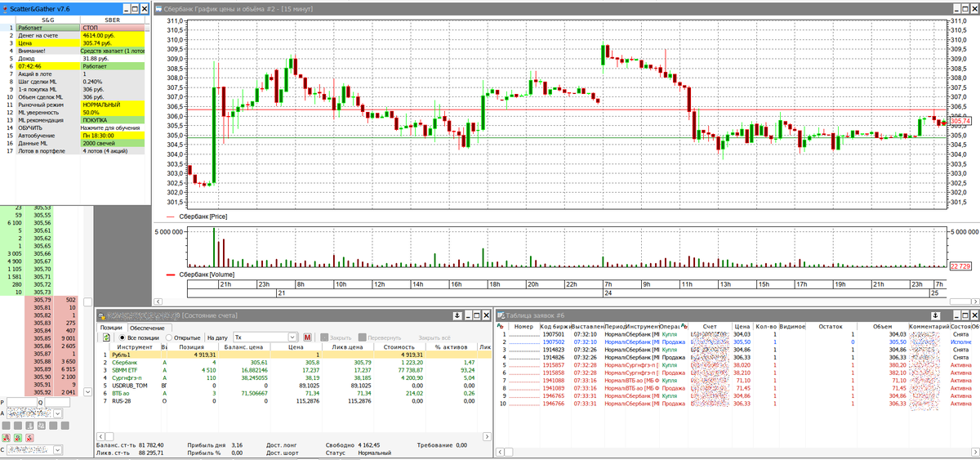Screen dimensions: 980x460
Task: Select order row with code 1915857
Action: 737,365
